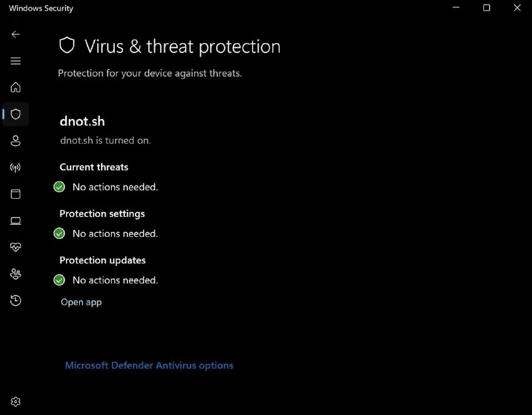
Task: Select Device security laptop icon
Action: [x=16, y=220]
